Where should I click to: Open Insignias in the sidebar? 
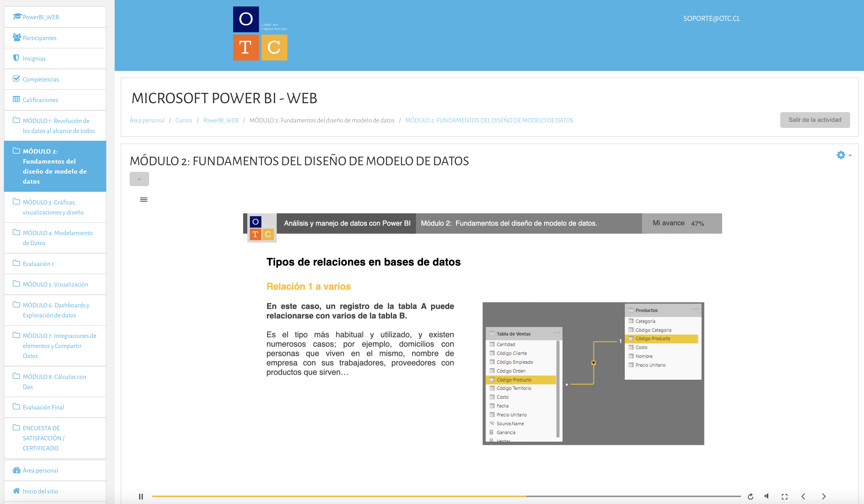(55, 58)
